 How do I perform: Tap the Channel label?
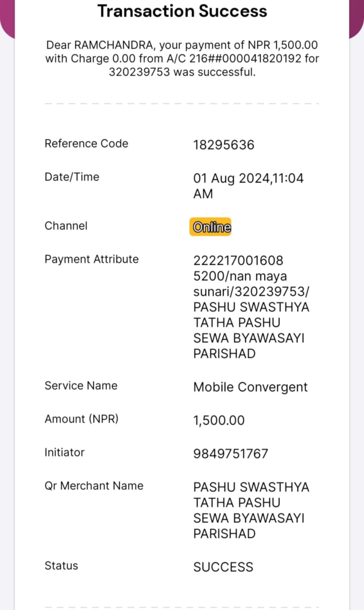click(66, 226)
